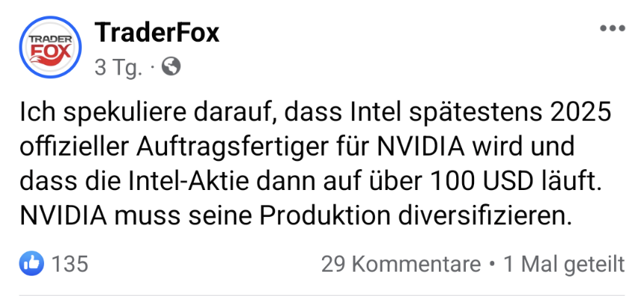Click the word "Produktion" in the last sentence
The image size is (644, 307).
coord(325,216)
